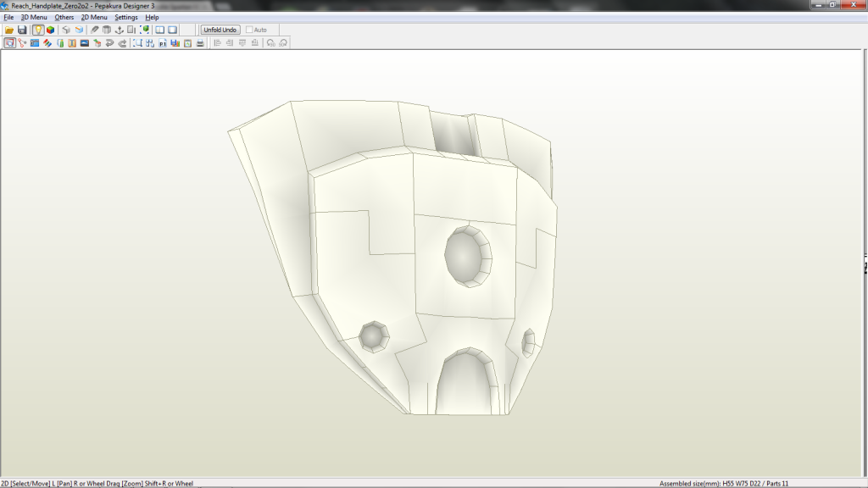This screenshot has height=488, width=868.
Task: Open the File menu
Action: (x=8, y=18)
